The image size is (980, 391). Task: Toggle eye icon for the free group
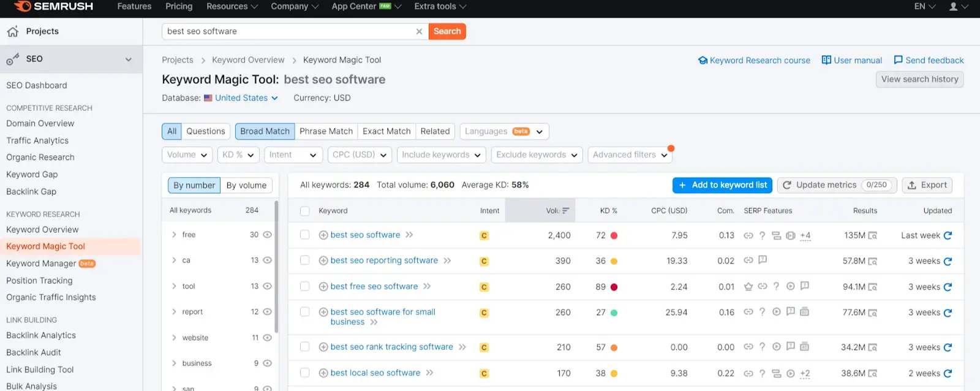pos(267,235)
